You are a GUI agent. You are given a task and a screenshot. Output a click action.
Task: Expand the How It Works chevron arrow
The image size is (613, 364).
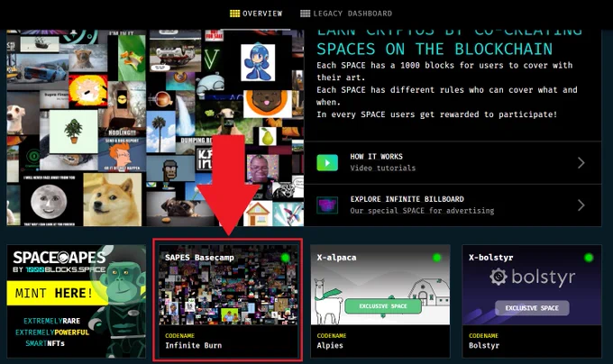click(x=581, y=162)
